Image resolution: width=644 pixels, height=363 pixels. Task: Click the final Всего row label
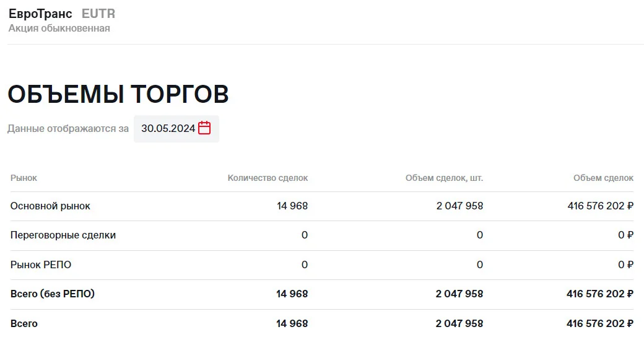(x=24, y=323)
